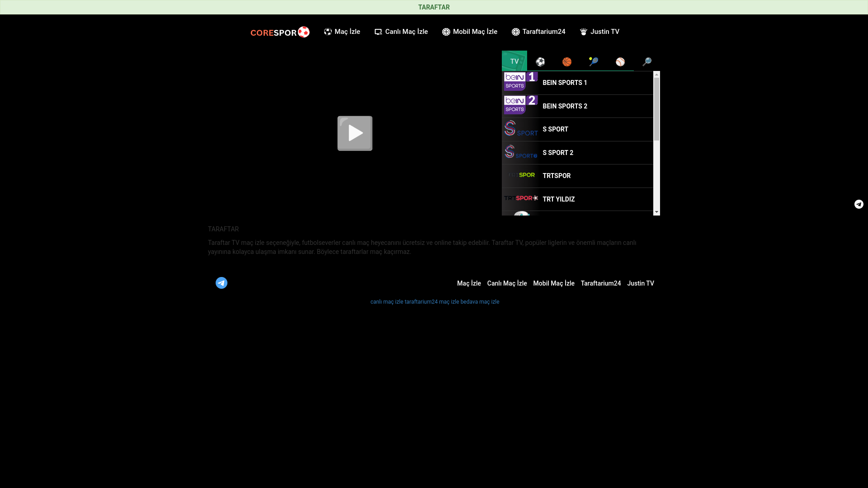Select the TV channels tab
The width and height of the screenshot is (868, 488).
tap(514, 61)
